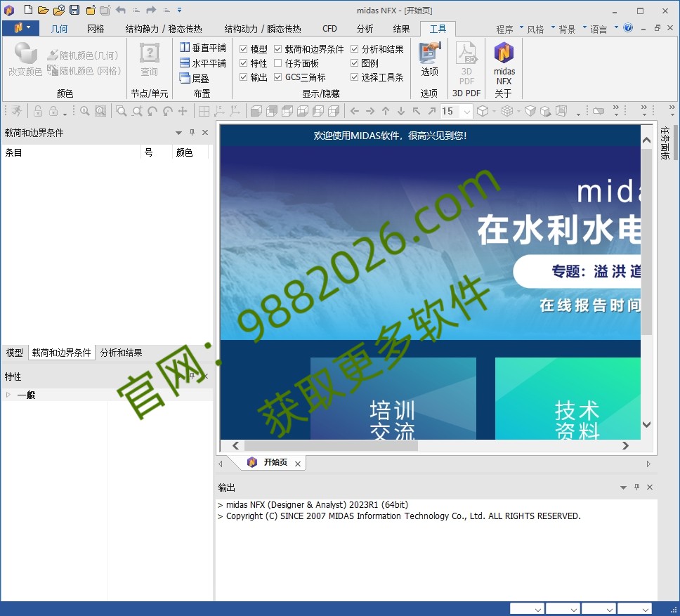Image resolution: width=680 pixels, height=616 pixels.
Task: Click the open folder icon
Action: click(x=43, y=10)
